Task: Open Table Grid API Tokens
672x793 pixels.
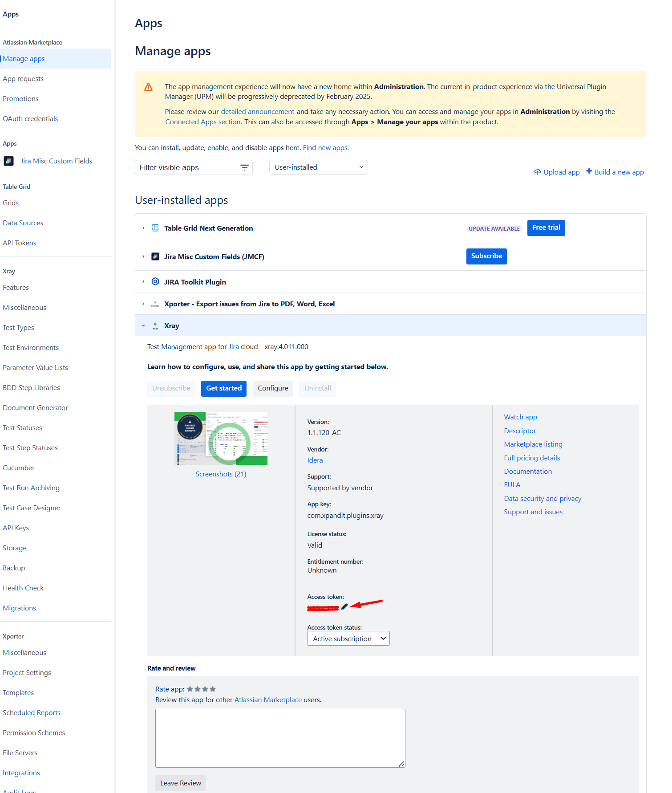Action: pyautogui.click(x=20, y=243)
